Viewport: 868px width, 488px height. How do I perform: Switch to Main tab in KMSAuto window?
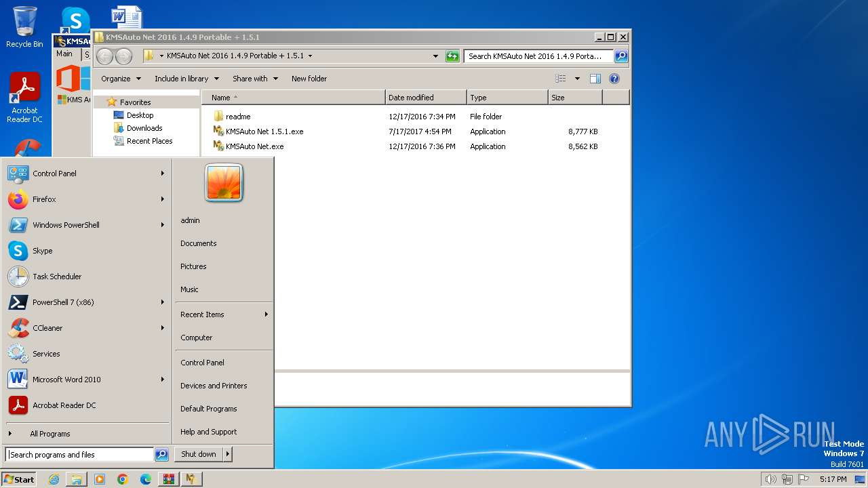click(x=64, y=54)
